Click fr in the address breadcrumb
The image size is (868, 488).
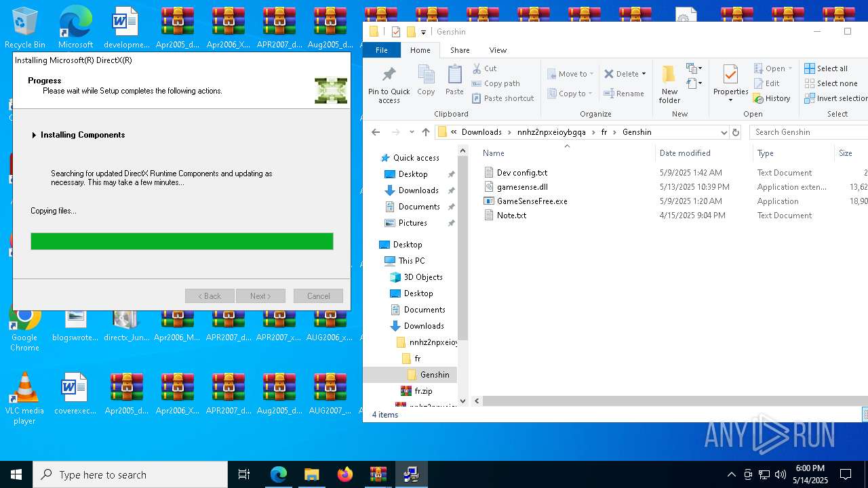[x=604, y=132]
